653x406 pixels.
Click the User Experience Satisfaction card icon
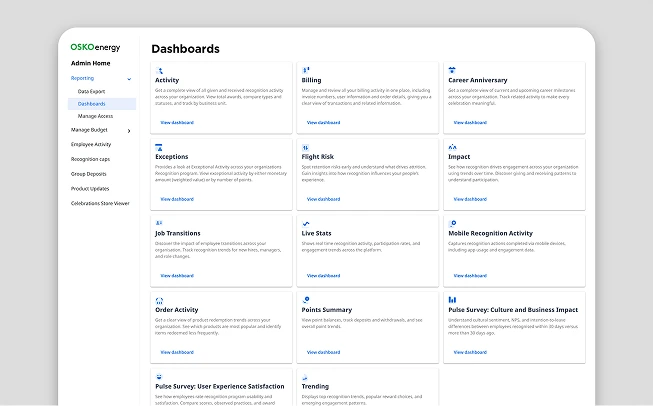pos(159,377)
